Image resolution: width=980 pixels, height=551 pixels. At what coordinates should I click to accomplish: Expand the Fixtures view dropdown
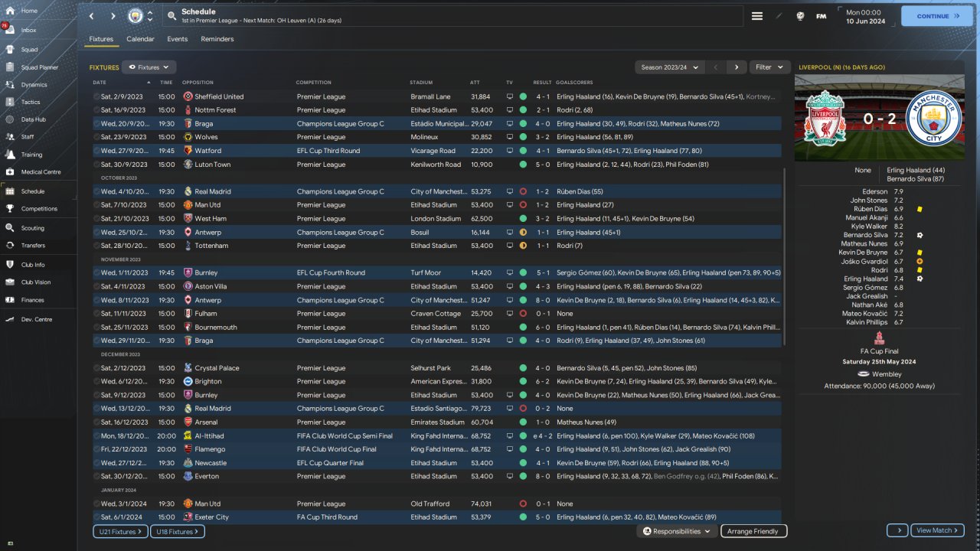pos(149,67)
